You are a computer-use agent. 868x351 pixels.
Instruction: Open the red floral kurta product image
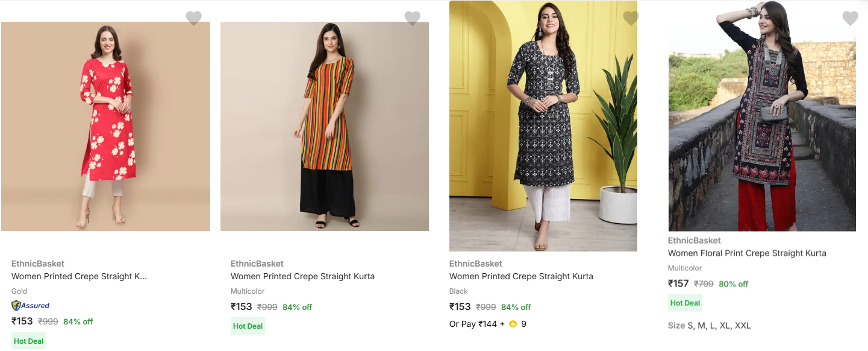(105, 126)
